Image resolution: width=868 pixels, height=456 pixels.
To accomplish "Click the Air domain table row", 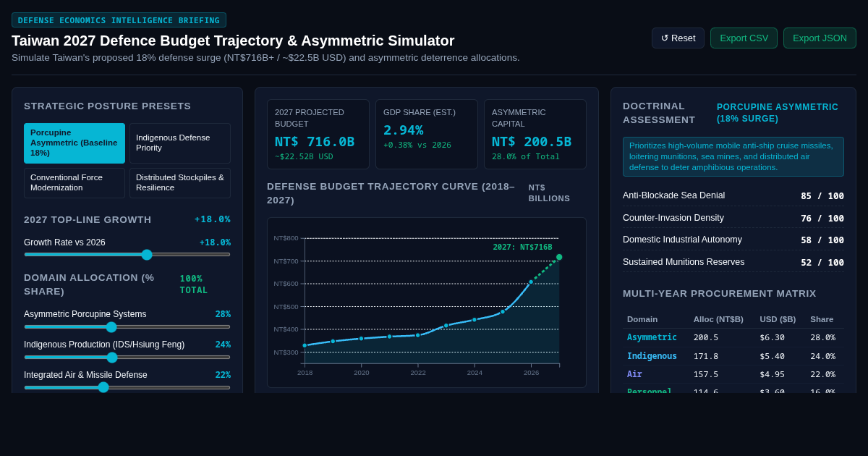I will 733,374.
